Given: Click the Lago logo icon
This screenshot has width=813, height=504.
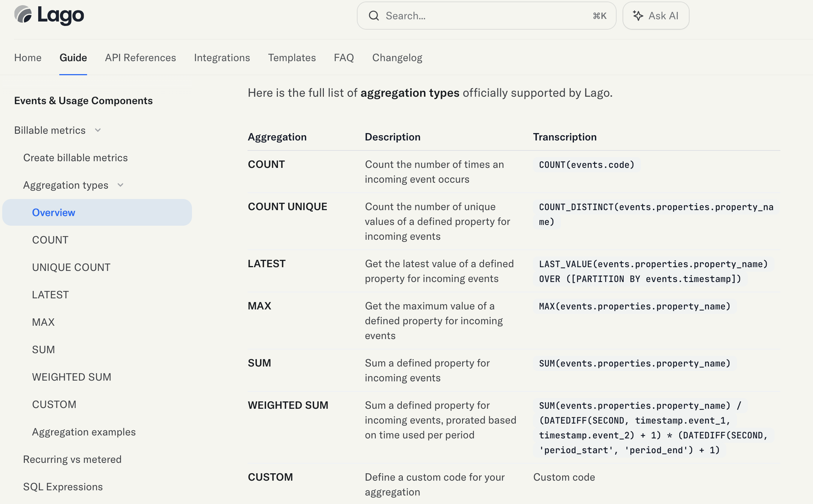Looking at the screenshot, I should pyautogui.click(x=23, y=14).
